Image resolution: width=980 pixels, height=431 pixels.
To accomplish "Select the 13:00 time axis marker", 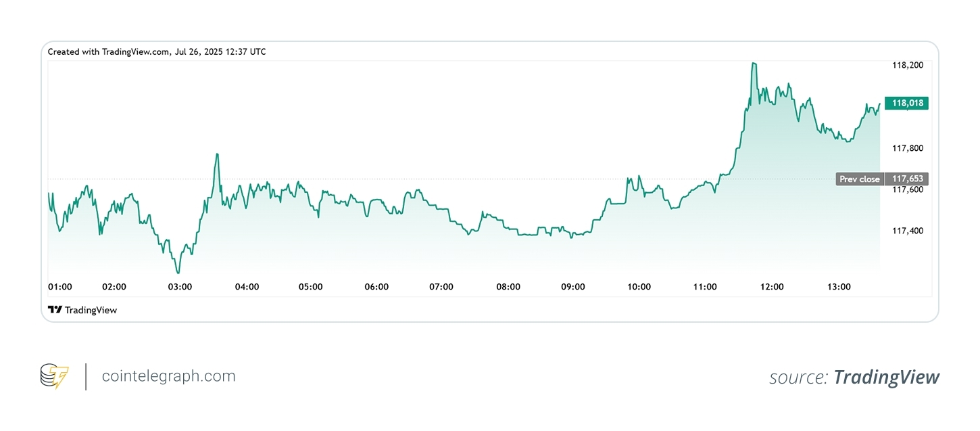I will click(x=839, y=287).
